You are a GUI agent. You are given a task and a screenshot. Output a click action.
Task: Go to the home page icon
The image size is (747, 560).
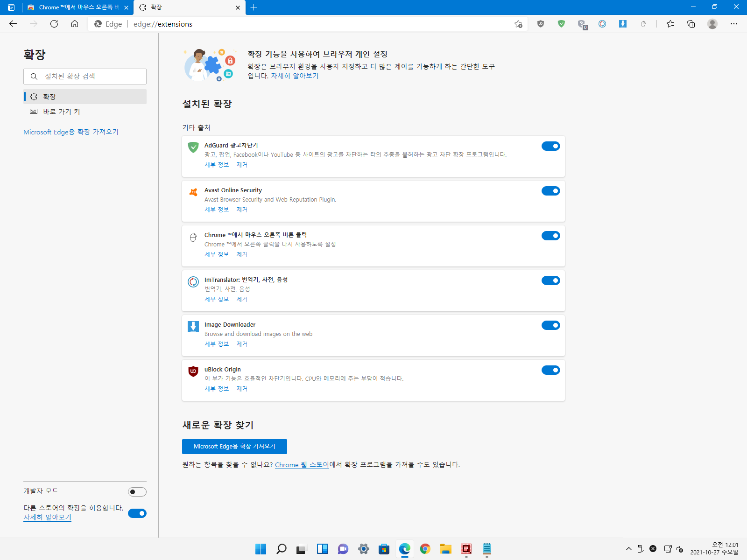click(x=75, y=24)
